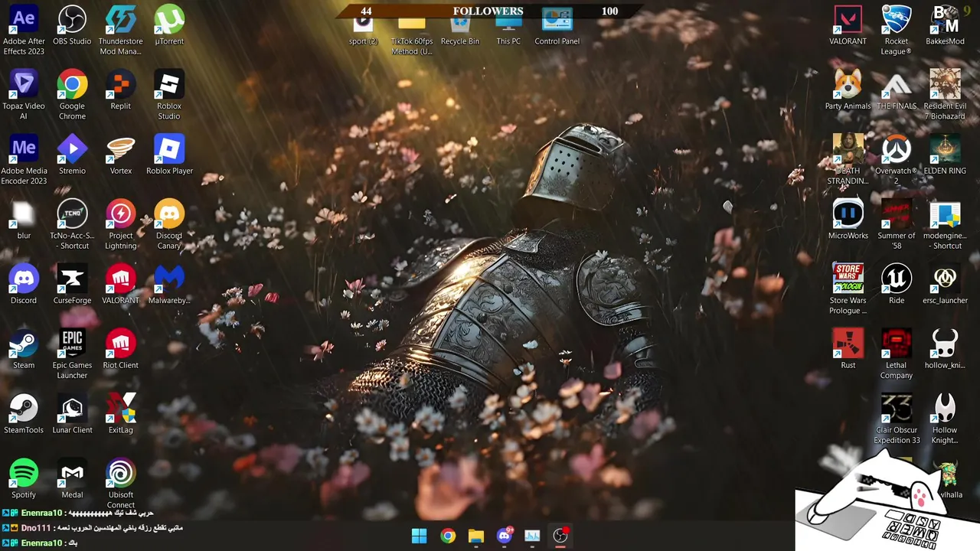Select the ersc_launcher desktop icon
Screen dimensions: 980x551
(x=945, y=279)
